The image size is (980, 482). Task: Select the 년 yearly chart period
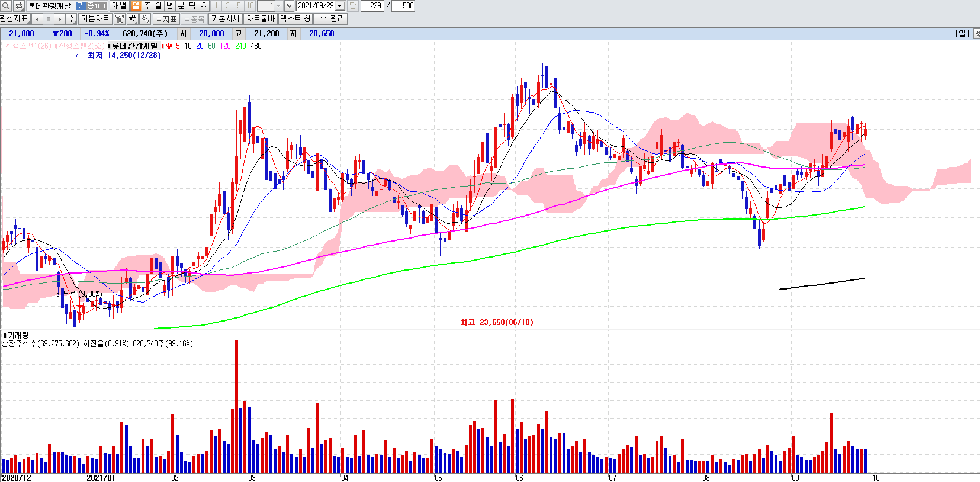(170, 6)
